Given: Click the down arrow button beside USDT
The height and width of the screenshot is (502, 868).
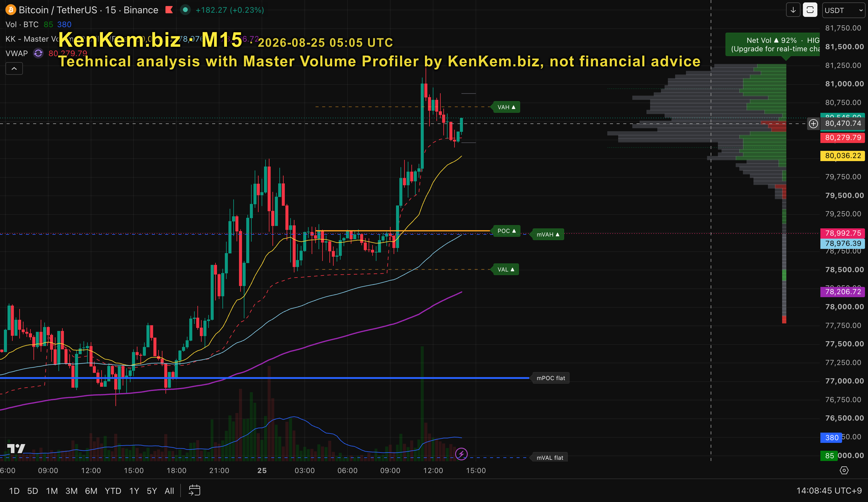Looking at the screenshot, I should pyautogui.click(x=793, y=10).
